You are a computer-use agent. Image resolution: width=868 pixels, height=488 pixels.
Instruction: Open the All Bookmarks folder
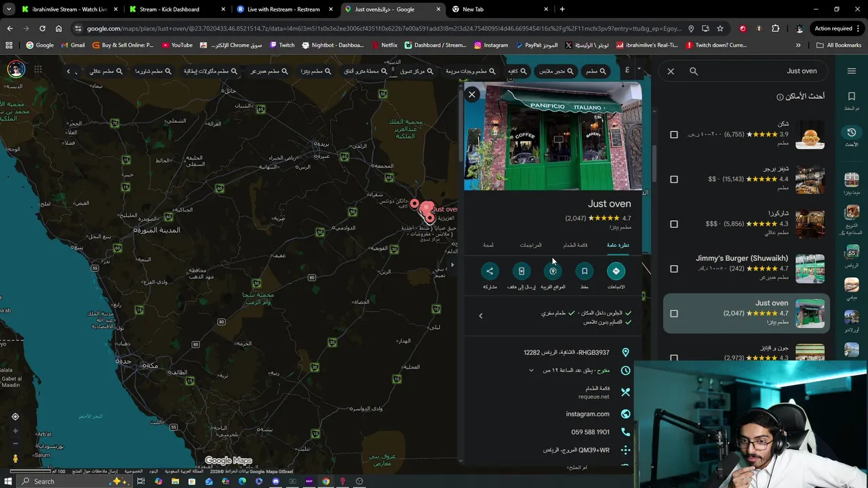point(839,45)
